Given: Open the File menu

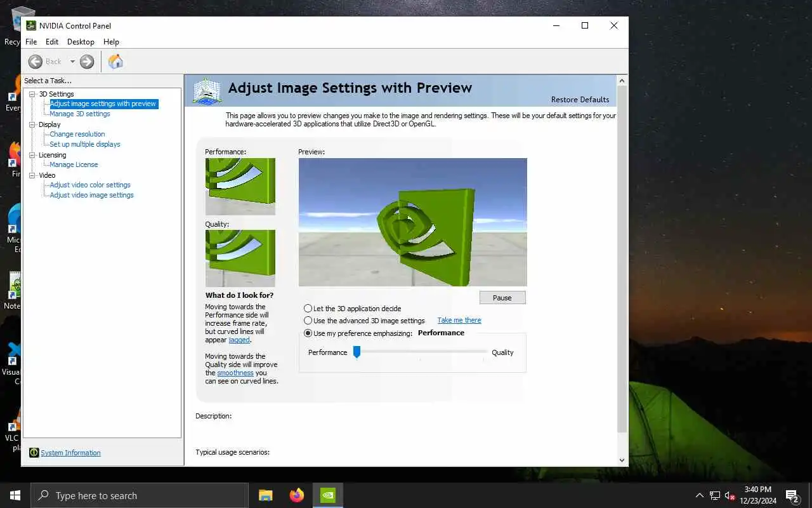Looking at the screenshot, I should 31,42.
